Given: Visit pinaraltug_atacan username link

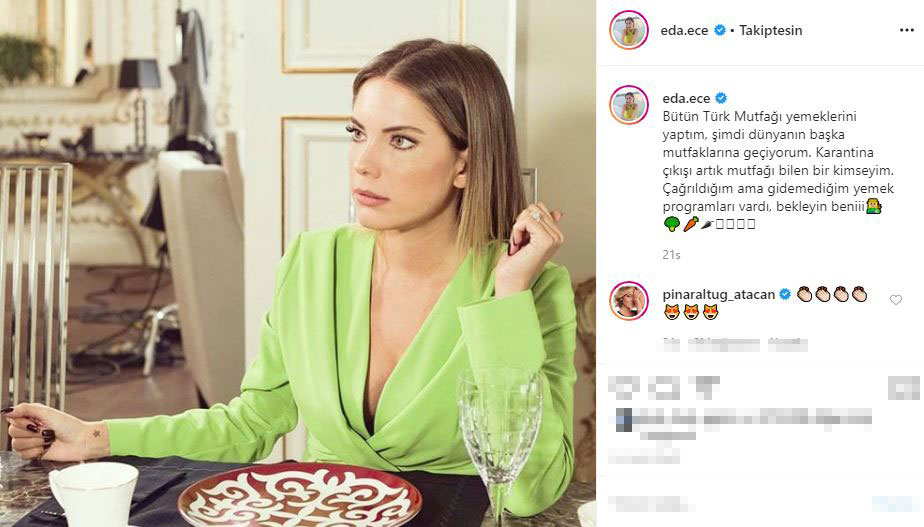Looking at the screenshot, I should (x=718, y=294).
